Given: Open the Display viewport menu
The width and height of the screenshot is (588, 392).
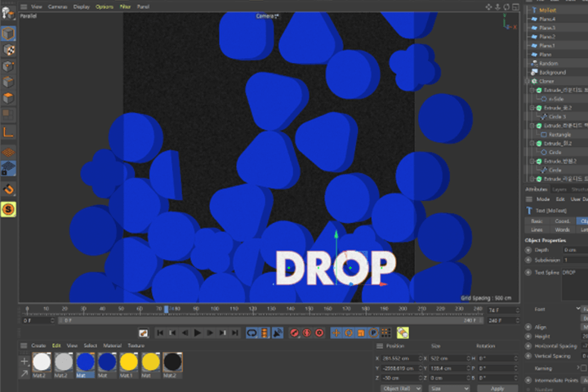Looking at the screenshot, I should tap(82, 7).
